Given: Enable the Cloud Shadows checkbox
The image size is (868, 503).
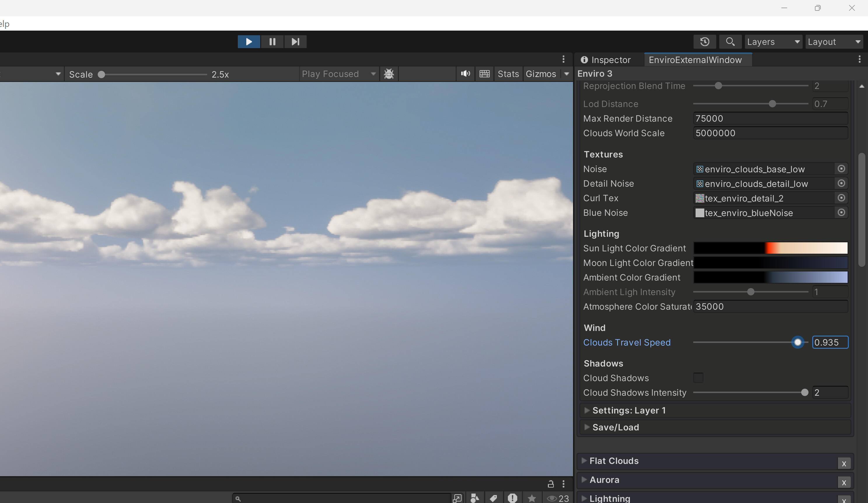Looking at the screenshot, I should (698, 378).
